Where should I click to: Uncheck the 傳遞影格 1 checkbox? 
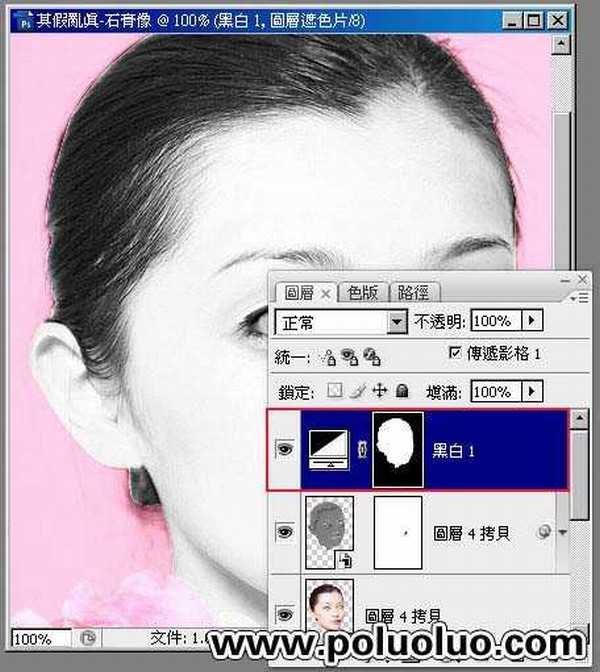pyautogui.click(x=458, y=354)
